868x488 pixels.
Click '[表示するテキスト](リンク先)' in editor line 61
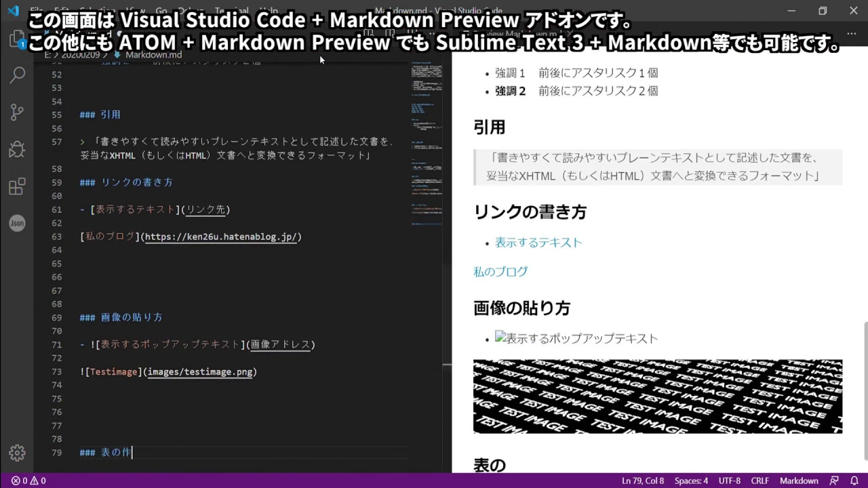point(160,209)
